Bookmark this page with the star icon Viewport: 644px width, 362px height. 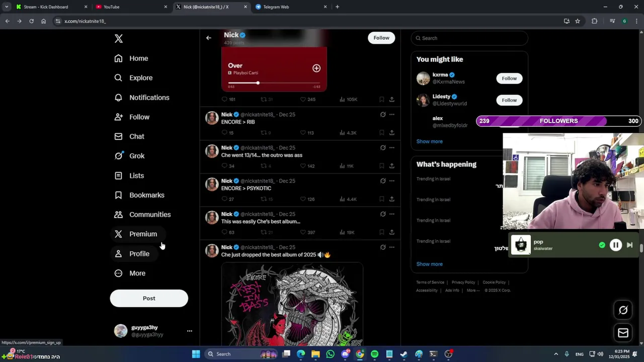pos(578,21)
